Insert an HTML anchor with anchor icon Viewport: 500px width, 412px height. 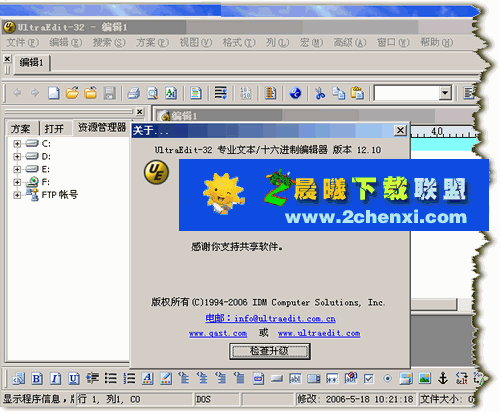[x=443, y=378]
